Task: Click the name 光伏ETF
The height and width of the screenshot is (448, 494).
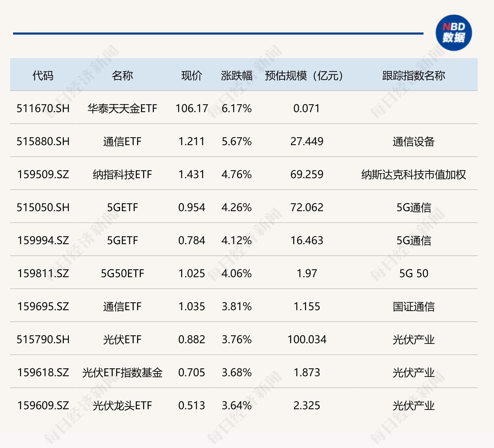Action: coord(122,340)
